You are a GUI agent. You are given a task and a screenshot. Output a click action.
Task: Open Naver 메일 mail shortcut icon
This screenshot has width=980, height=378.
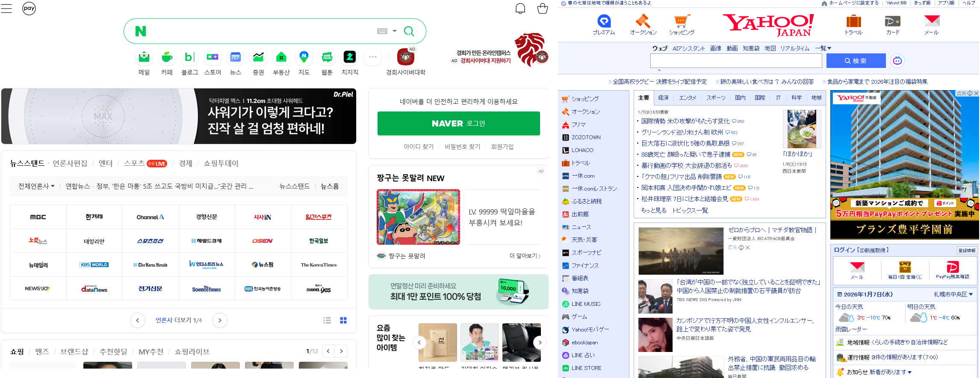144,57
